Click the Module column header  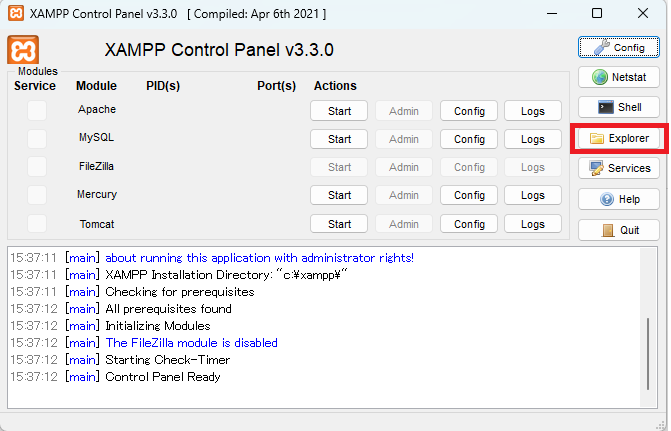point(96,86)
